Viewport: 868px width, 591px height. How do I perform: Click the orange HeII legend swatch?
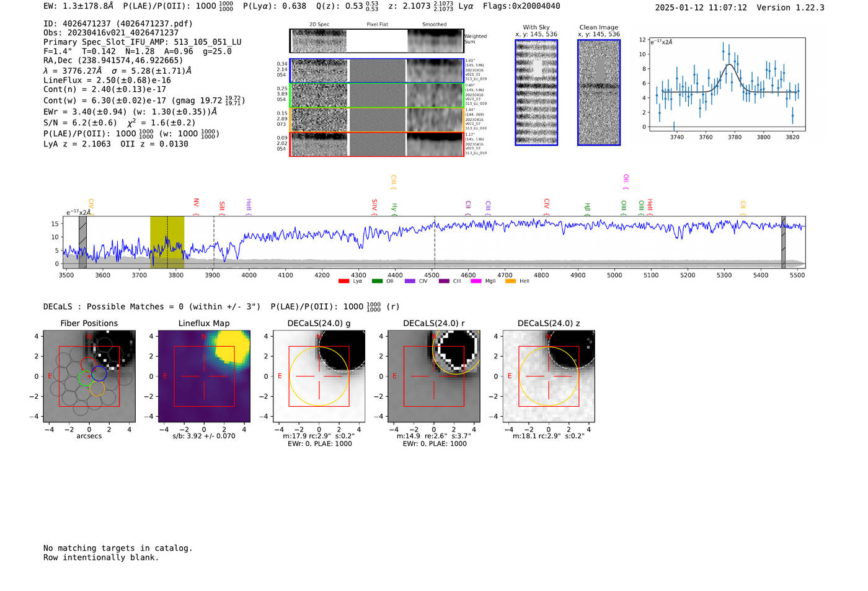[x=511, y=282]
